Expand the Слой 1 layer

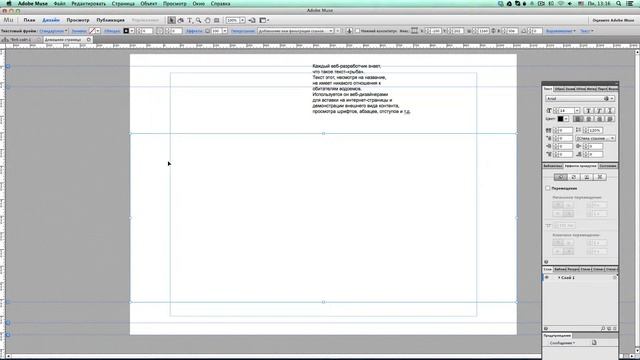[x=559, y=278]
